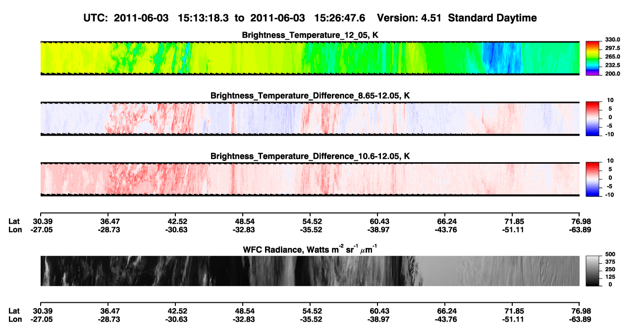Click the 8.65-12.05 difference image strip
The height and width of the screenshot is (330, 644).
310,118
